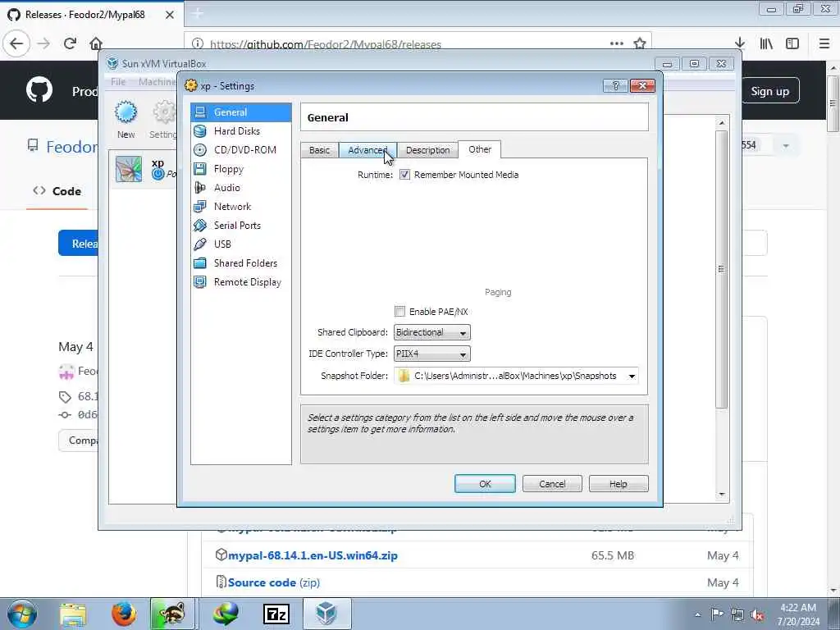Open the Firefox downloads arrow icon

(740, 43)
